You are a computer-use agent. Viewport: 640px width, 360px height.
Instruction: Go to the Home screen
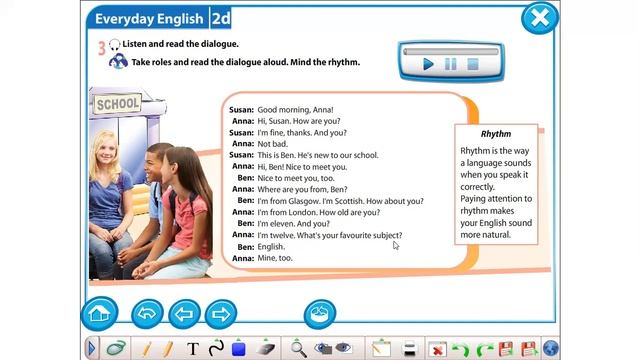[x=100, y=313]
